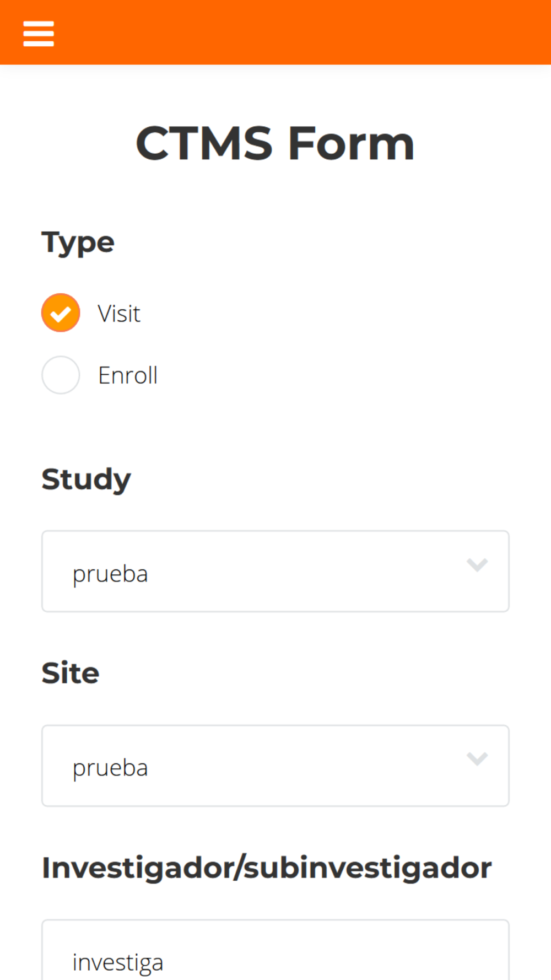Click the Enroll option label text

[x=128, y=375]
